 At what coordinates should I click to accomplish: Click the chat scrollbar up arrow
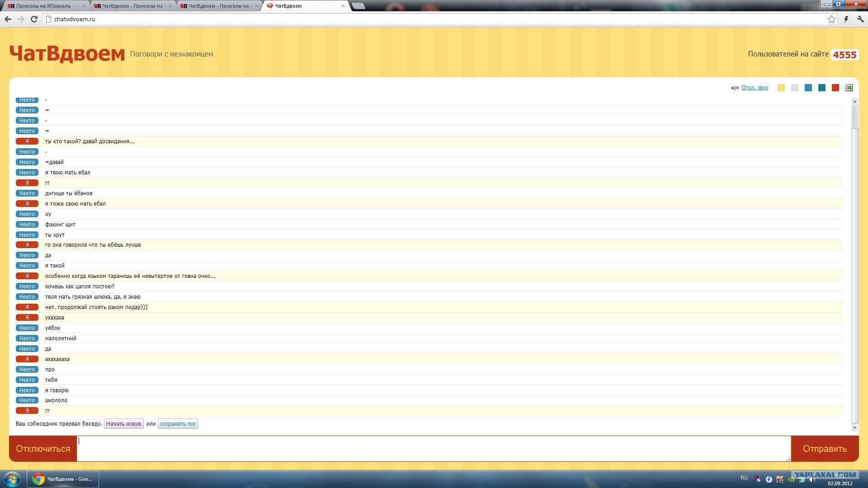(854, 101)
